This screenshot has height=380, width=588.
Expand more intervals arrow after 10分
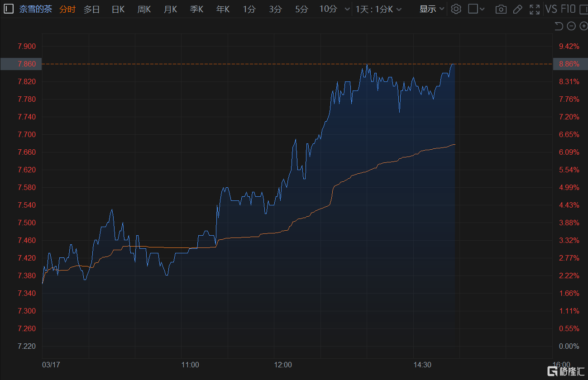[x=347, y=9]
